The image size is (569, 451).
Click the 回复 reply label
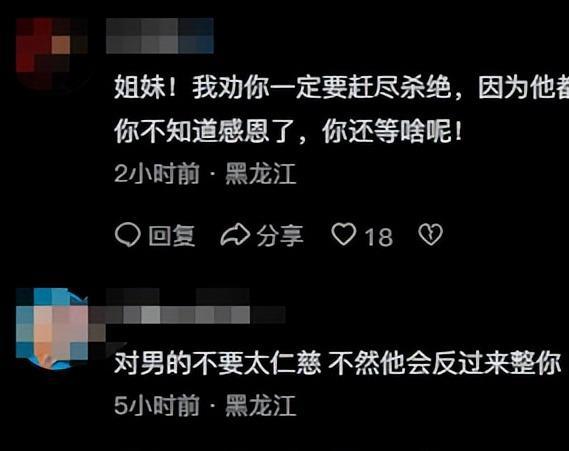point(172,235)
